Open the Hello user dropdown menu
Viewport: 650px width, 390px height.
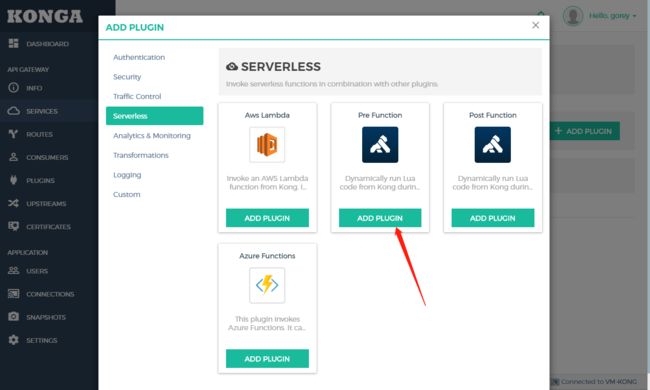[612, 16]
